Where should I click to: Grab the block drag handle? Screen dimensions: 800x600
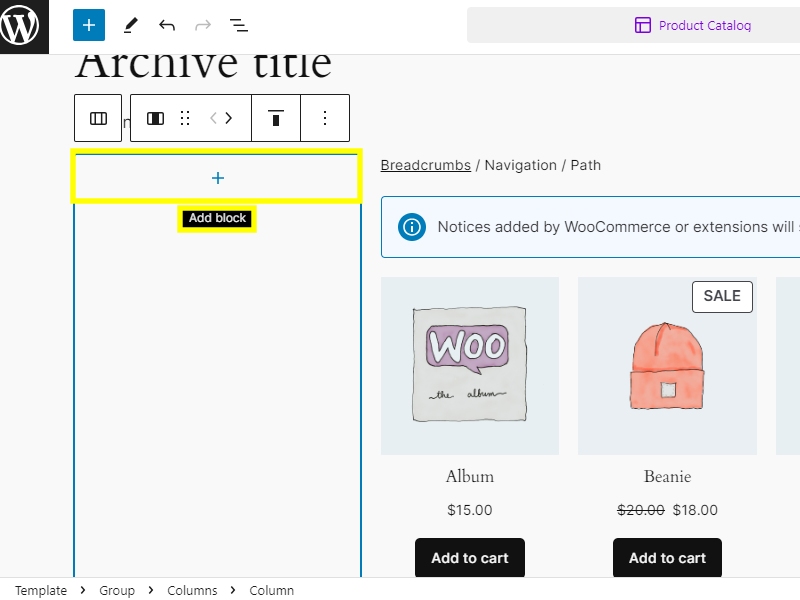click(185, 118)
